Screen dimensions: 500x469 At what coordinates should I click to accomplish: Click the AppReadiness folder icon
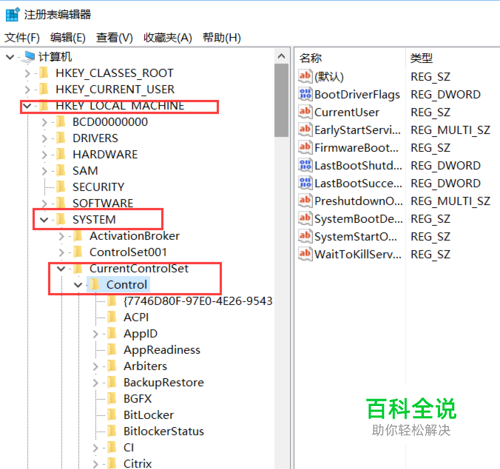click(112, 350)
